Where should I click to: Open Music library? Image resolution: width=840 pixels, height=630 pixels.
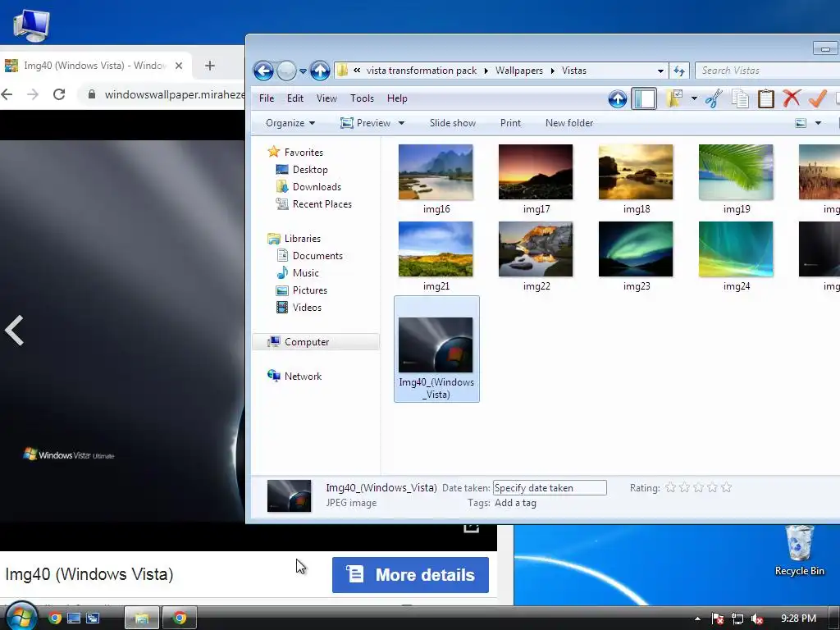(x=305, y=273)
